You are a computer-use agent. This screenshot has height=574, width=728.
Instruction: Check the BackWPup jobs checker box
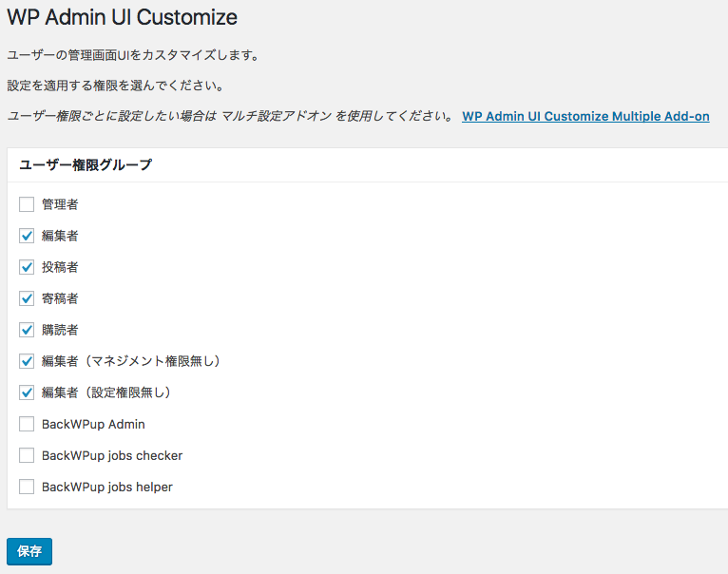[x=27, y=455]
